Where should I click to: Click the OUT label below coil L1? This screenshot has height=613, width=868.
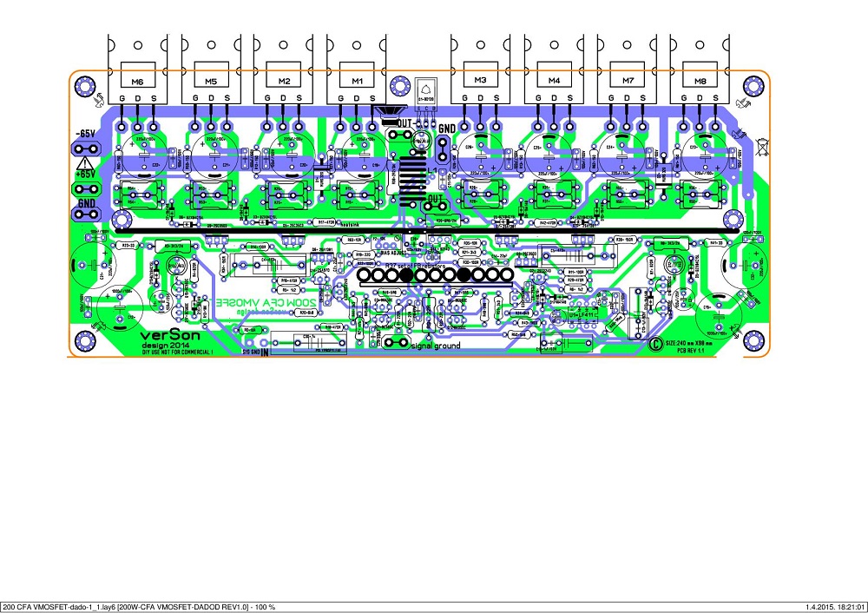tap(436, 198)
